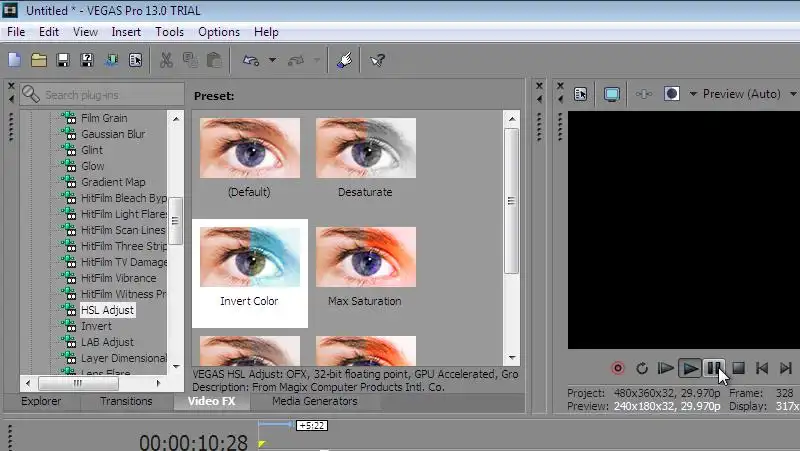800x451 pixels.
Task: Open the Edit menu
Action: pos(49,32)
